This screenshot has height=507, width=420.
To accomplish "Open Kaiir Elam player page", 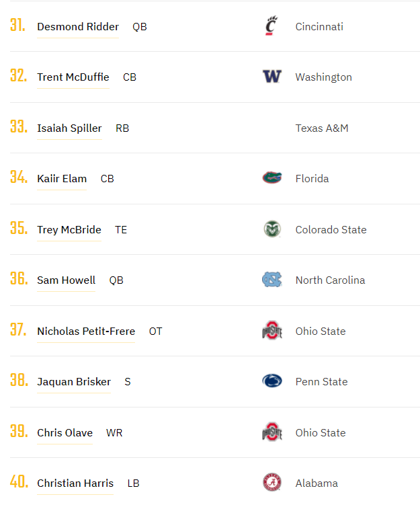I will coord(62,179).
